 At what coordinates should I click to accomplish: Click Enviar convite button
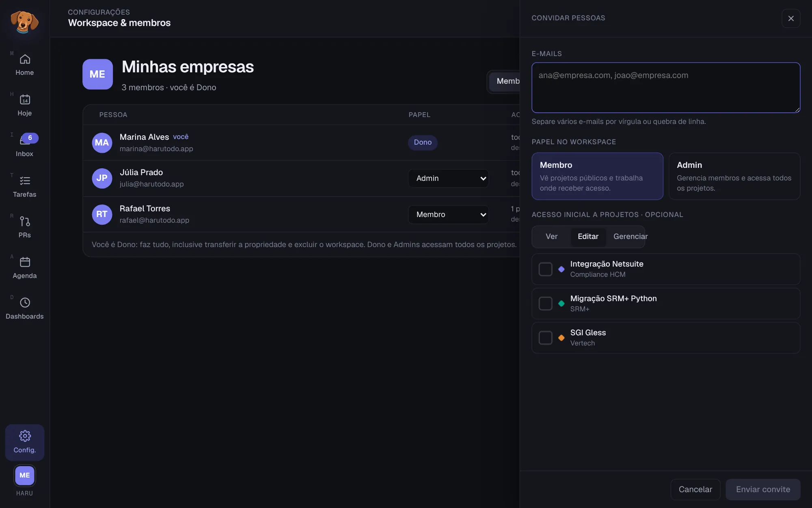[763, 489]
